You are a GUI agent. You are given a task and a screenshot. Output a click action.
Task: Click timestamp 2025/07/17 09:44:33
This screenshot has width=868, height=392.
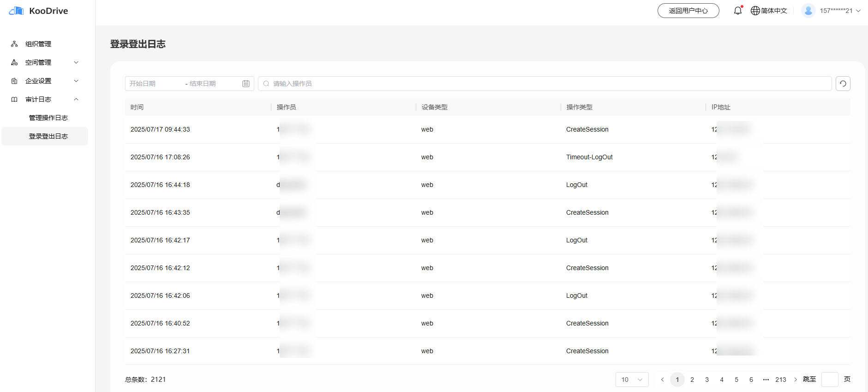tap(160, 129)
